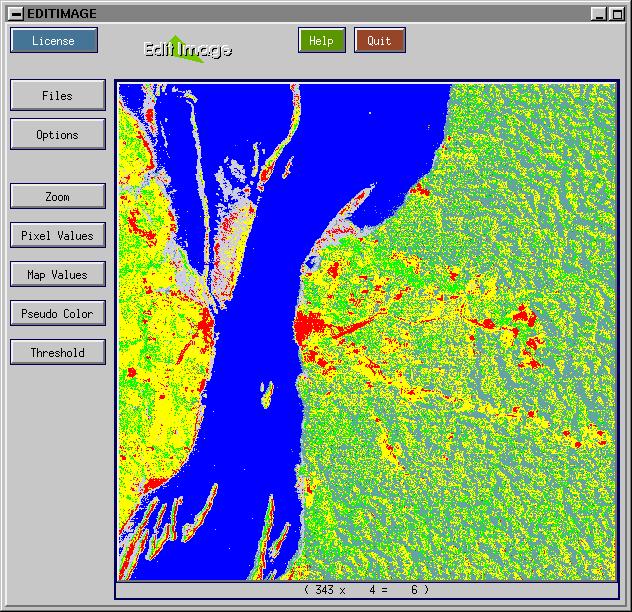632x612 pixels.
Task: Select the Pseudo Color button
Action: [58, 313]
